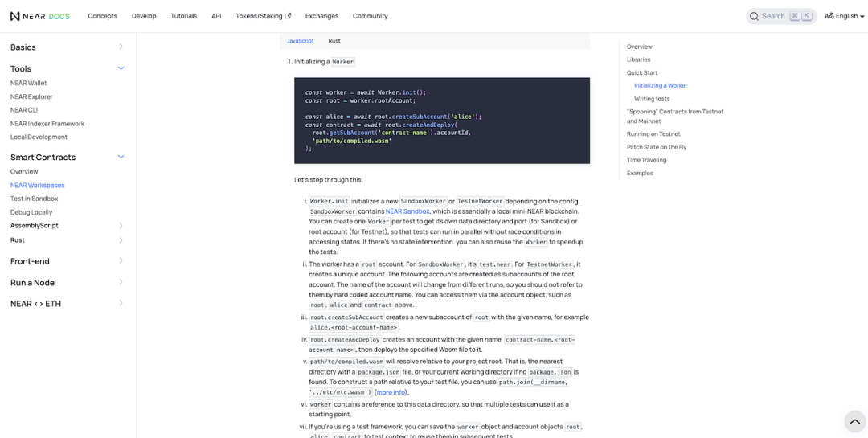Jump to Examples section
868x438 pixels.
point(640,174)
